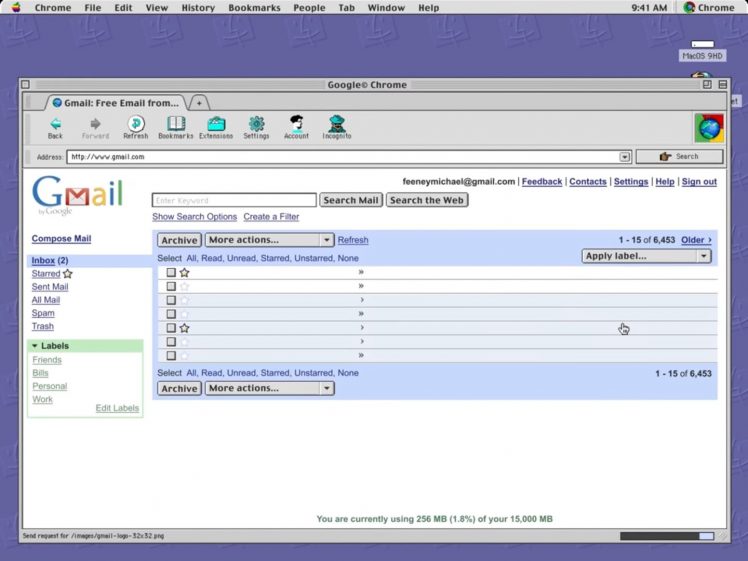The image size is (748, 561).
Task: Click the Enter Keyword search field
Action: pyautogui.click(x=234, y=200)
